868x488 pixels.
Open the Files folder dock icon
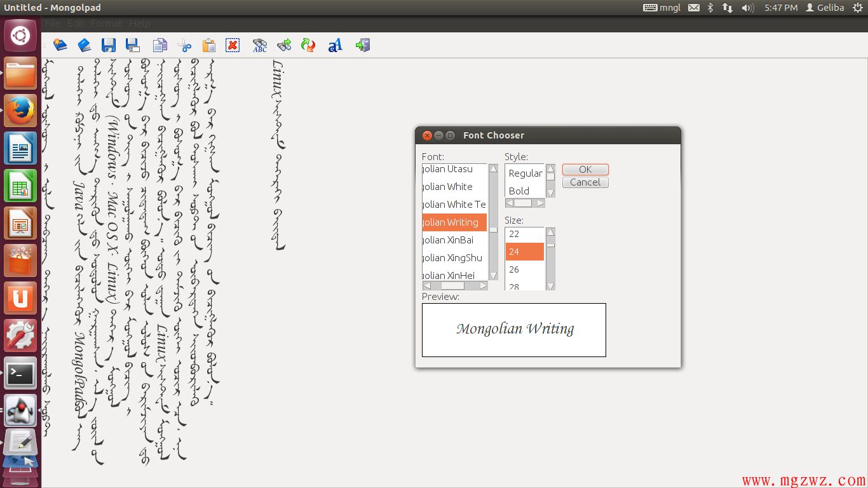point(20,74)
